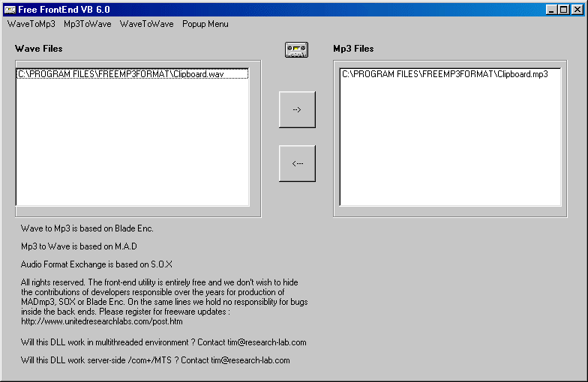Image resolution: width=588 pixels, height=382 pixels.
Task: Click the Wave Files heading label
Action: click(39, 49)
